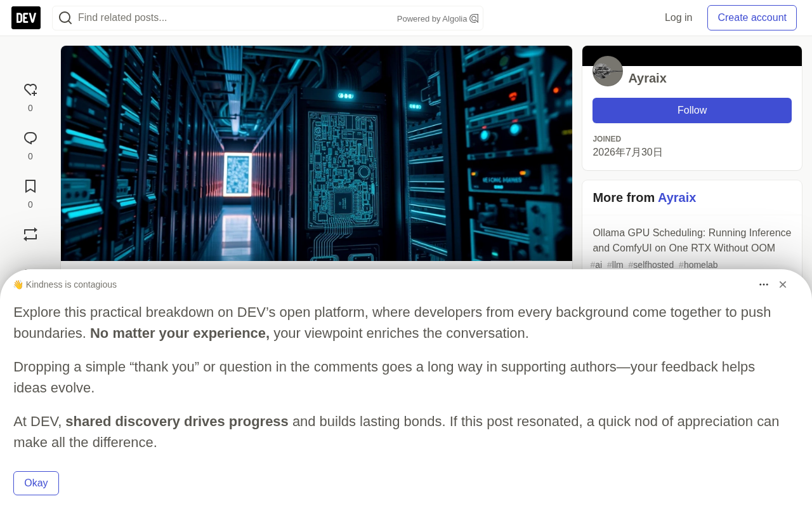View the server room cover image
Screen dimensions: 812x508
pos(317,153)
